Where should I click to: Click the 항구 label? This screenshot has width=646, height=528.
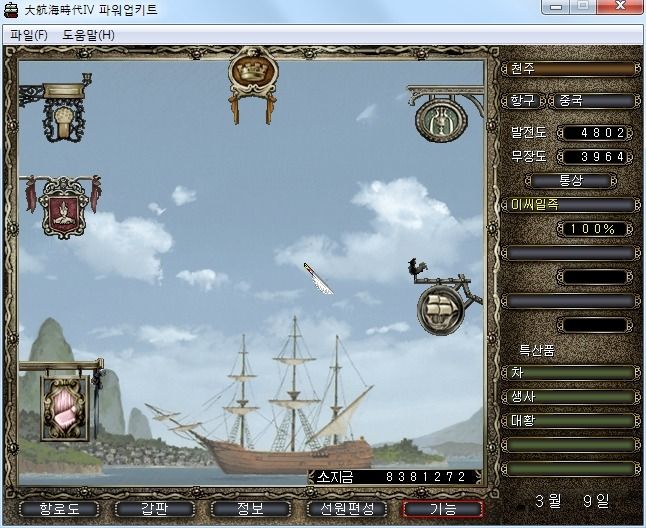click(523, 100)
